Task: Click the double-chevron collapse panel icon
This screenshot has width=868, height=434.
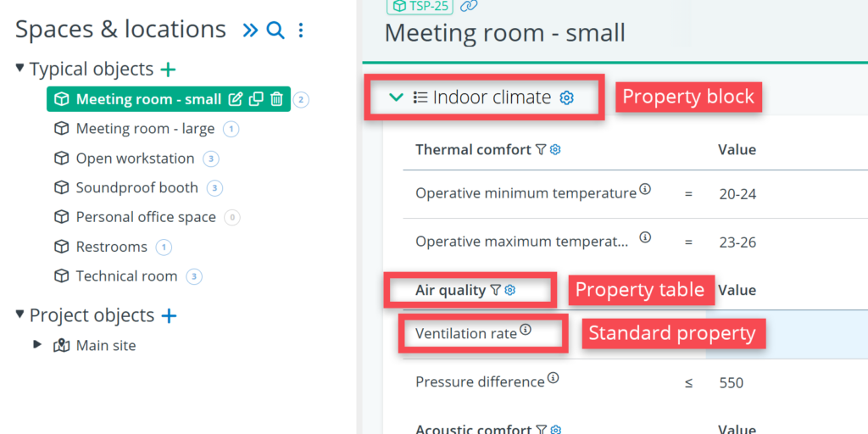Action: (x=250, y=31)
